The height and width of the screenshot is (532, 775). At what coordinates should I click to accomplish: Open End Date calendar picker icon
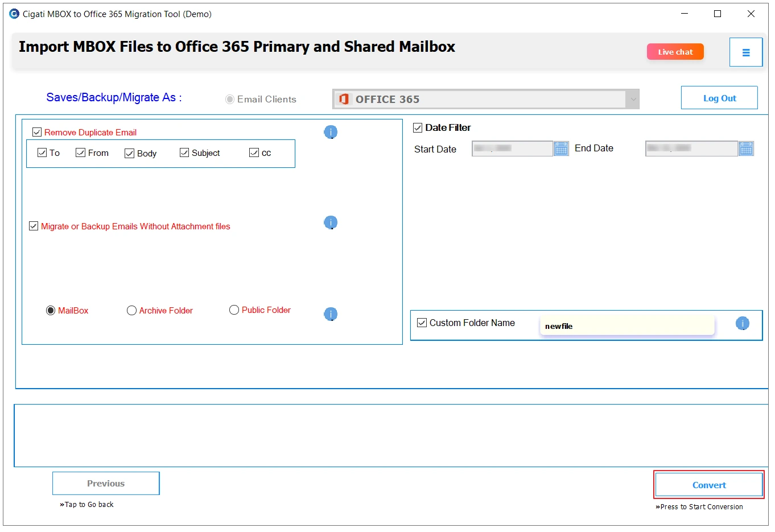coord(746,149)
